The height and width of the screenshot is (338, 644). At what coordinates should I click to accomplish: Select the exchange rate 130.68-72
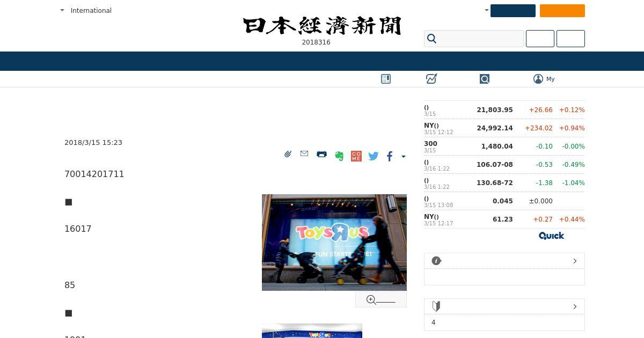pos(495,183)
